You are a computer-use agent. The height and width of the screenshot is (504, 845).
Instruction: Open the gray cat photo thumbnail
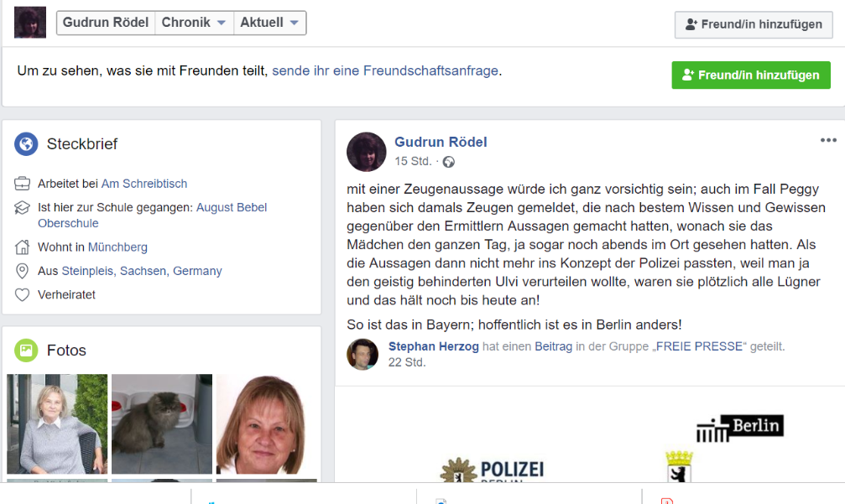click(162, 423)
